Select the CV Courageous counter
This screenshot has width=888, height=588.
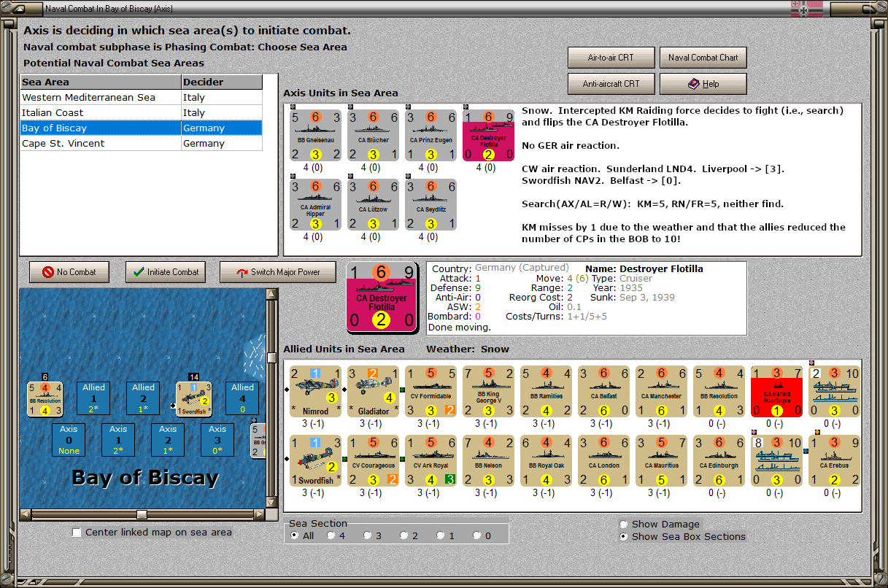[374, 461]
